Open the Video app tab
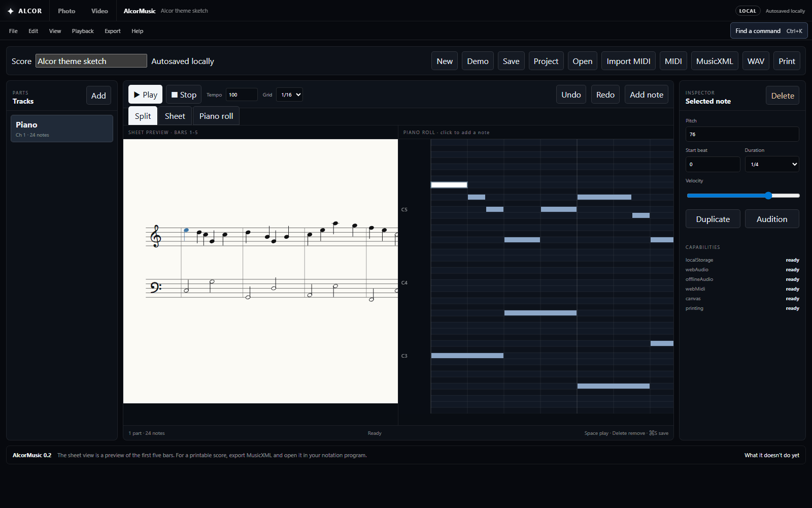The width and height of the screenshot is (812, 508). 99,11
